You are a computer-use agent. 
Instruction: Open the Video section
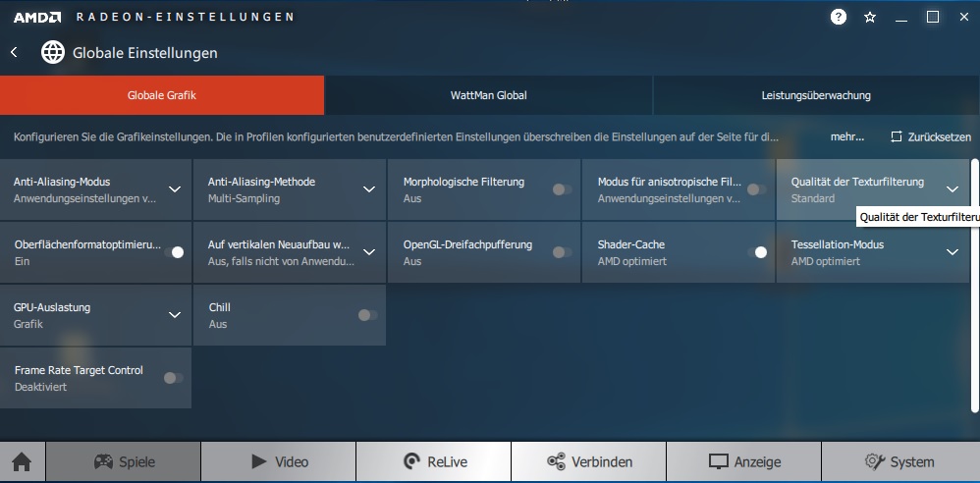(x=278, y=462)
